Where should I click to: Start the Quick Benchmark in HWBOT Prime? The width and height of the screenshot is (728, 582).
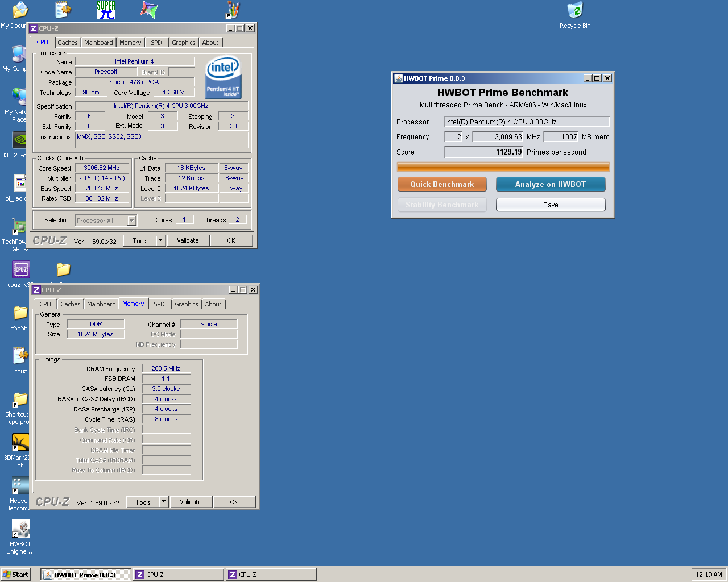click(442, 184)
